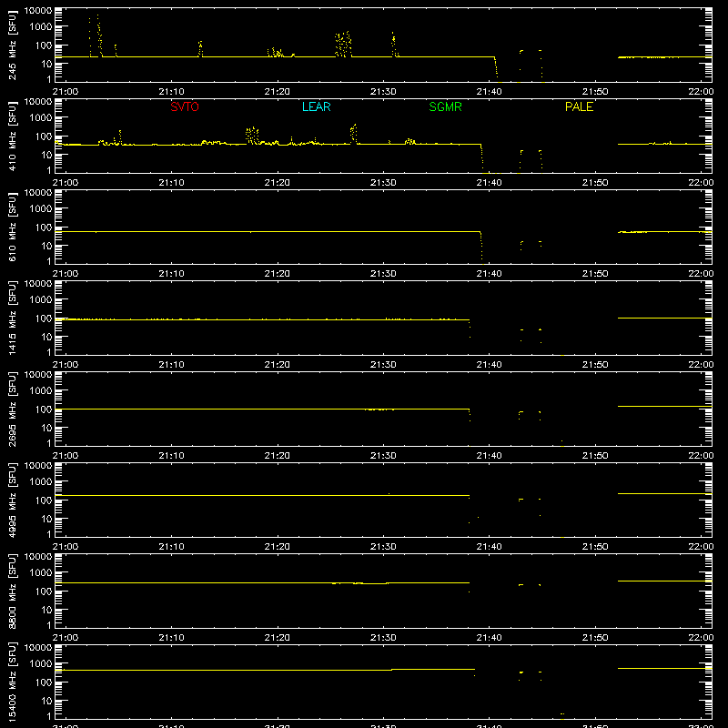The width and height of the screenshot is (728, 728).
Task: Select the 8800 MHz [SFU] axis title
Action: pyautogui.click(x=13, y=591)
